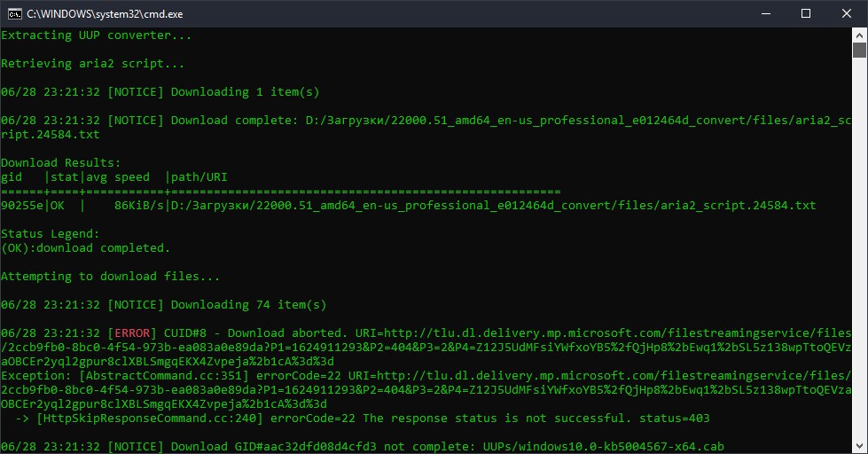Click the line "Extracting UUP converter..."
Screen dimensions: 868x454
click(x=97, y=35)
